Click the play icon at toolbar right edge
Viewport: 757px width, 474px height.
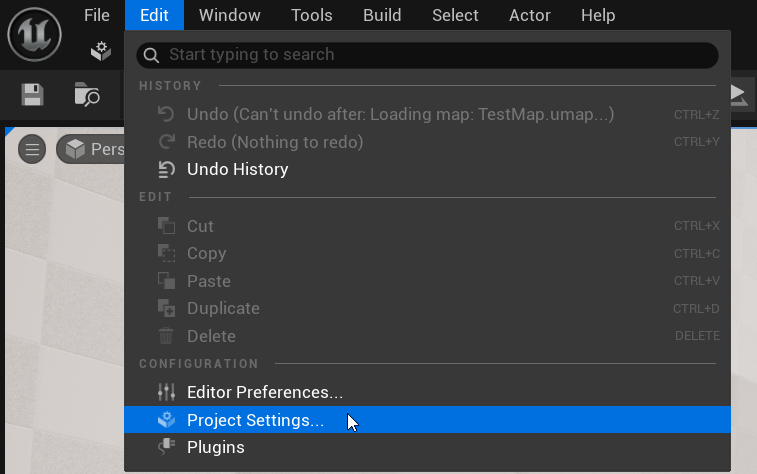[x=738, y=94]
